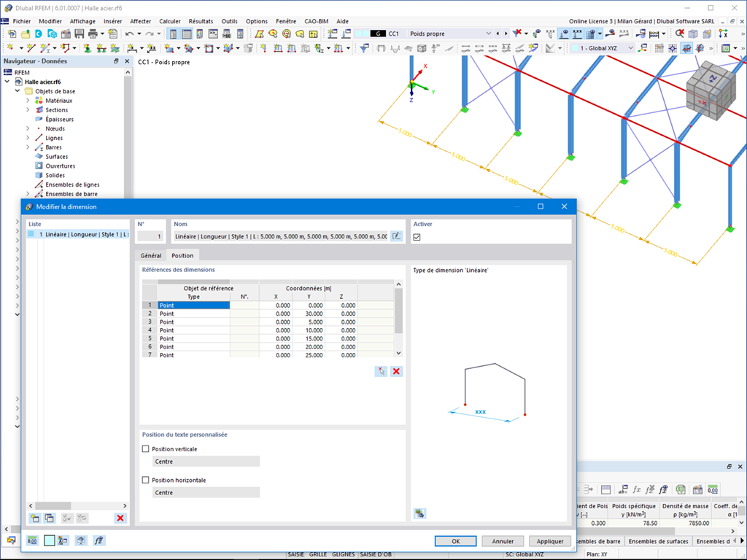Click the Undo arrow icon

[129, 34]
